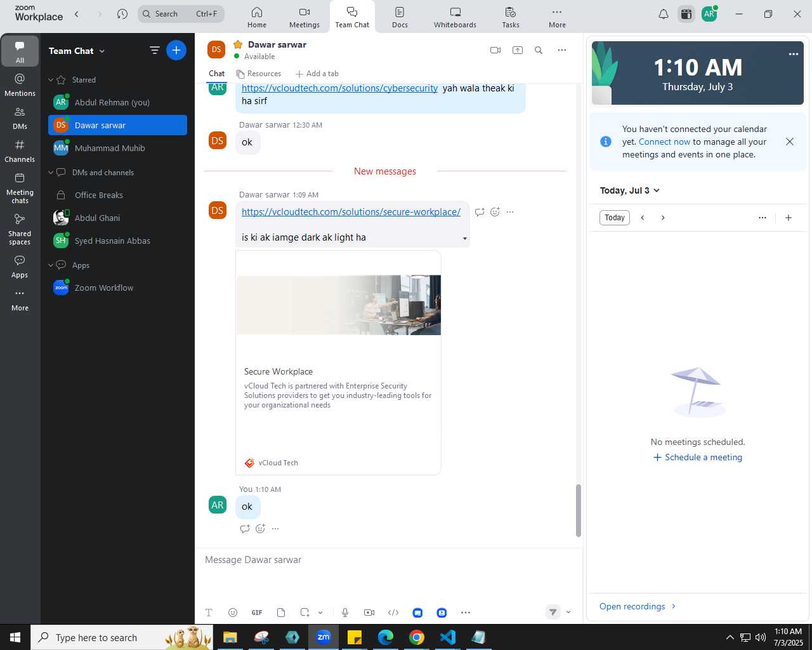
Task: Click Schedule a meeting
Action: pos(698,458)
